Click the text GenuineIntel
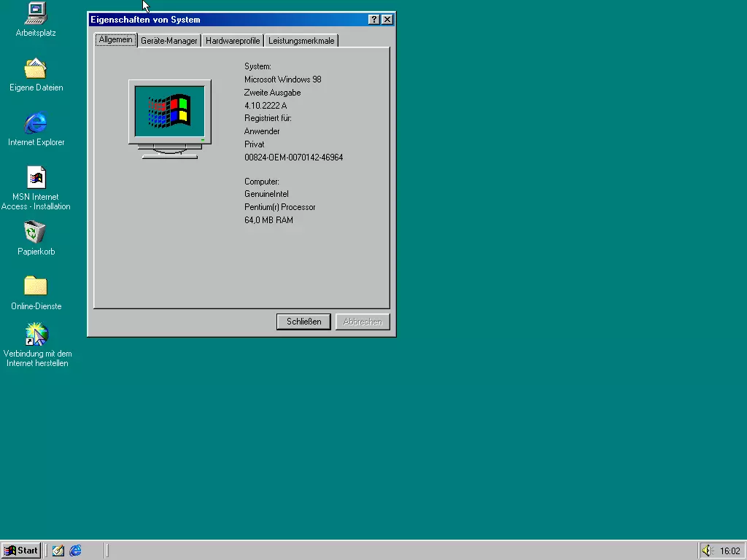Screen dimensions: 747x560 266,194
